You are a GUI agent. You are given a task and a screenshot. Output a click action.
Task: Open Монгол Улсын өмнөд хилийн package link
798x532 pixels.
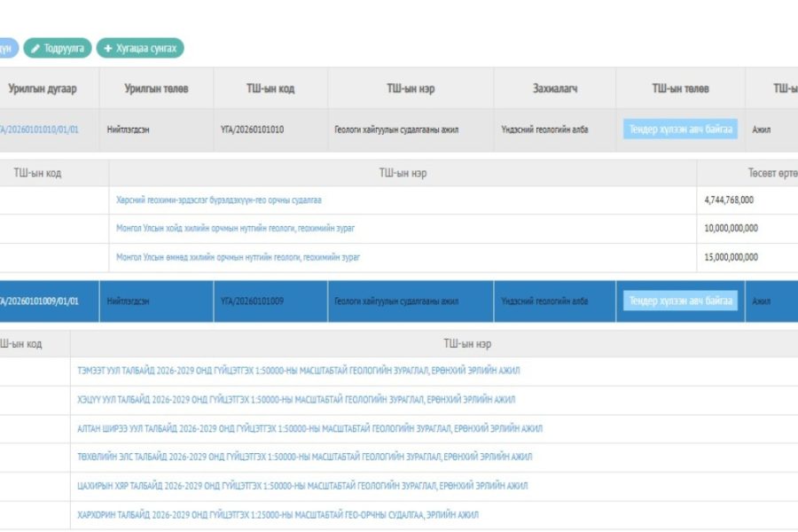(x=238, y=257)
